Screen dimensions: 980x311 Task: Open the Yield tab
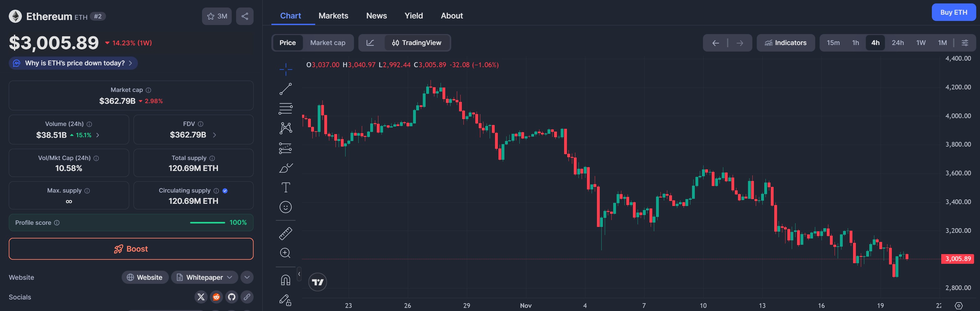click(x=413, y=16)
